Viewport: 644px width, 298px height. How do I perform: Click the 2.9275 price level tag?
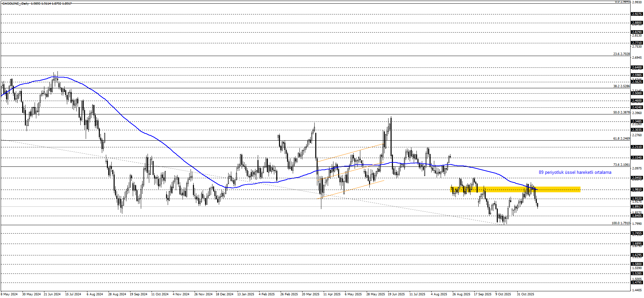(x=637, y=14)
